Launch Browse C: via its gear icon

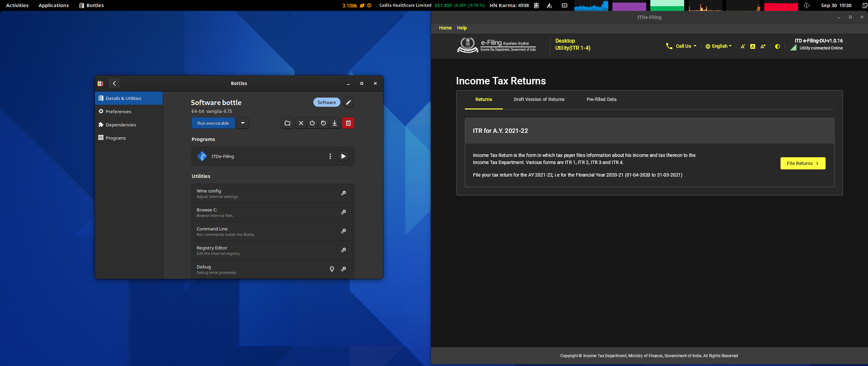point(343,212)
